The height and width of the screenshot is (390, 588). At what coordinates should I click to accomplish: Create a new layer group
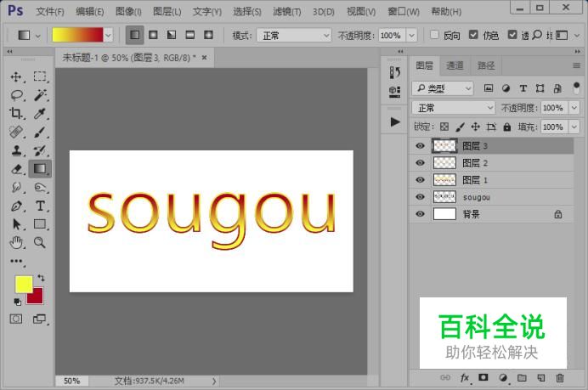point(522,378)
